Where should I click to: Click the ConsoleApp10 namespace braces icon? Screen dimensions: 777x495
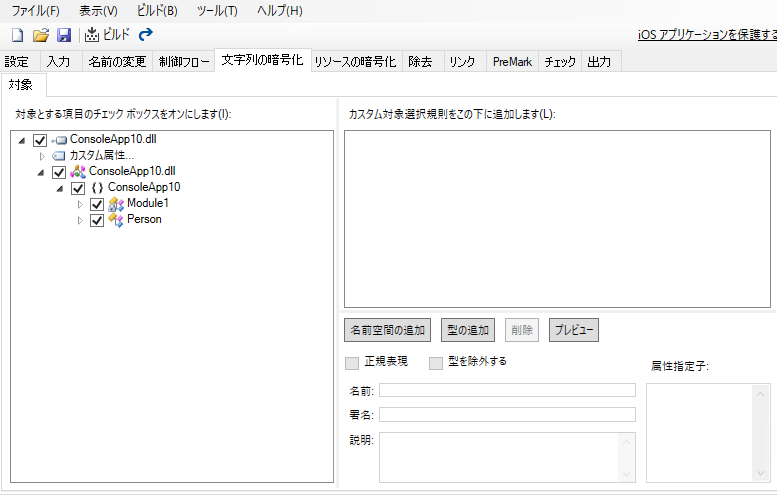tap(97, 188)
